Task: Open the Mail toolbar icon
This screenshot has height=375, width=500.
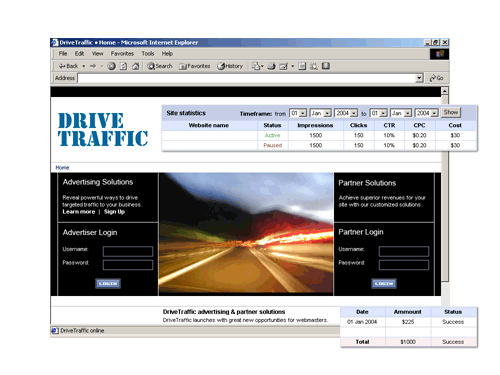Action: pos(257,66)
